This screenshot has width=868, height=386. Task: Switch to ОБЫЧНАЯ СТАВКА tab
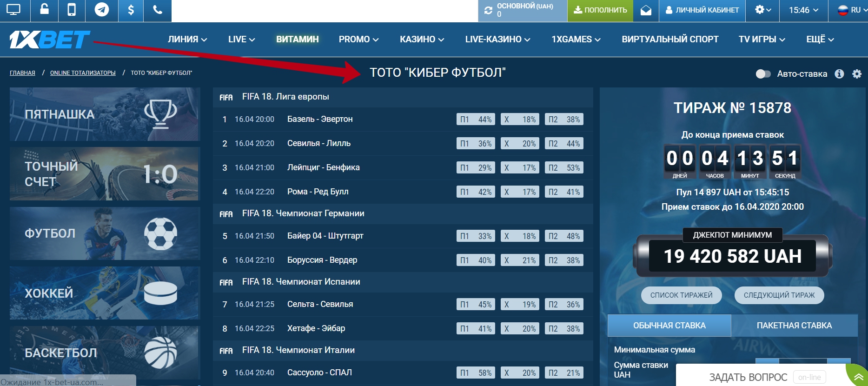coord(669,326)
